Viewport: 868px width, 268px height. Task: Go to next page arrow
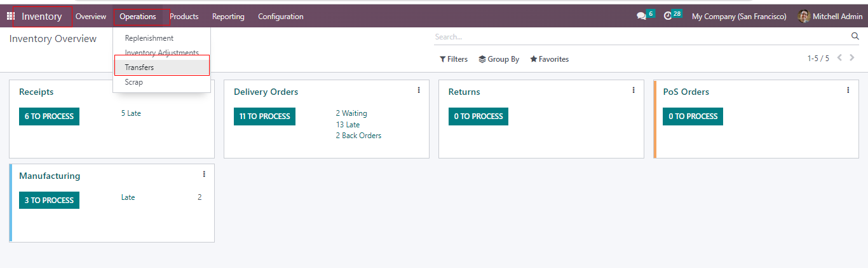coord(852,58)
